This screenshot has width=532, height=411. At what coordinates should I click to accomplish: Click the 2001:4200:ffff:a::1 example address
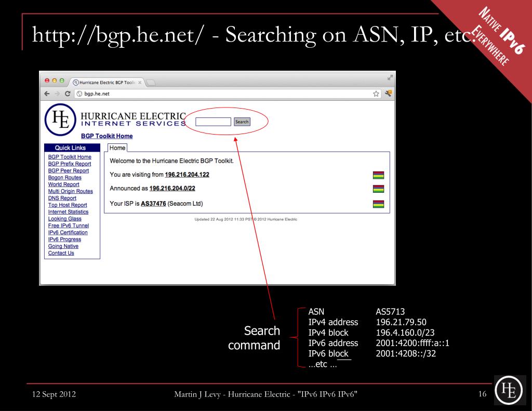pyautogui.click(x=413, y=343)
